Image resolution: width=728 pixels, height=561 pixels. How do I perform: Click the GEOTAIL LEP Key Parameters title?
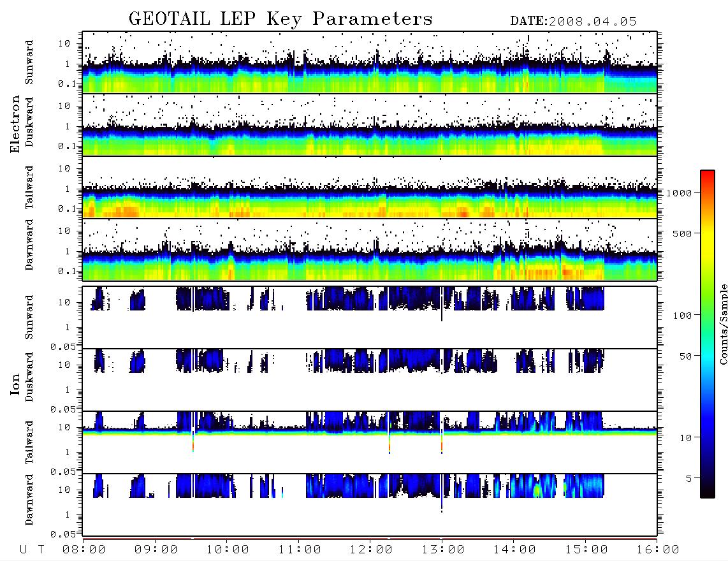(x=280, y=19)
